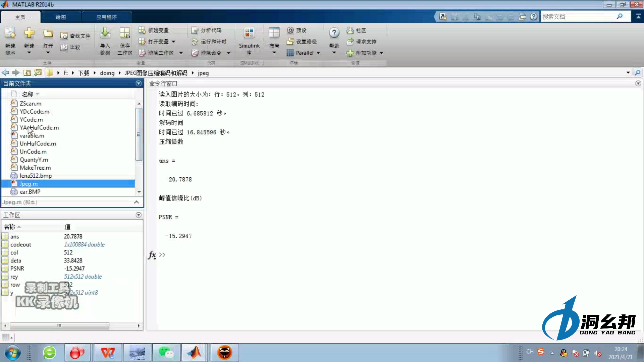This screenshot has height=362, width=644.
Task: Click the 清除工作区 (Clear Workspace) button
Action: [x=161, y=53]
